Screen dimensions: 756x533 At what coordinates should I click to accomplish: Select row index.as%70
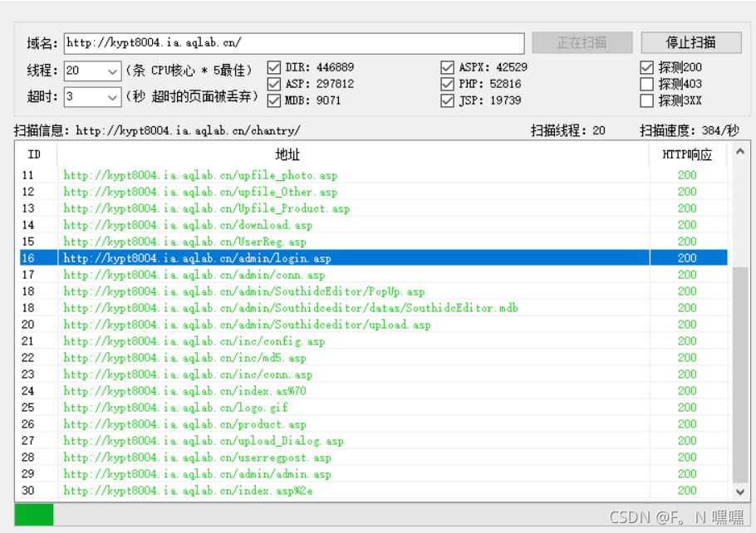[x=373, y=391]
